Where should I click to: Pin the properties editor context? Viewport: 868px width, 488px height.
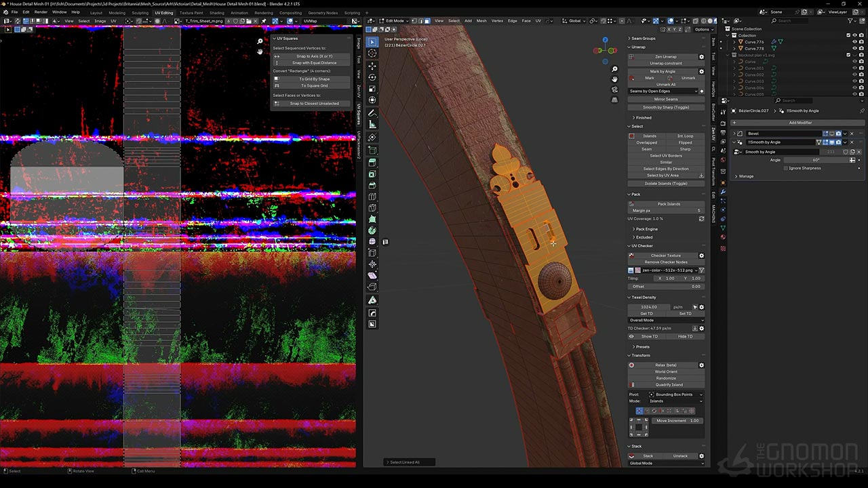(x=862, y=110)
